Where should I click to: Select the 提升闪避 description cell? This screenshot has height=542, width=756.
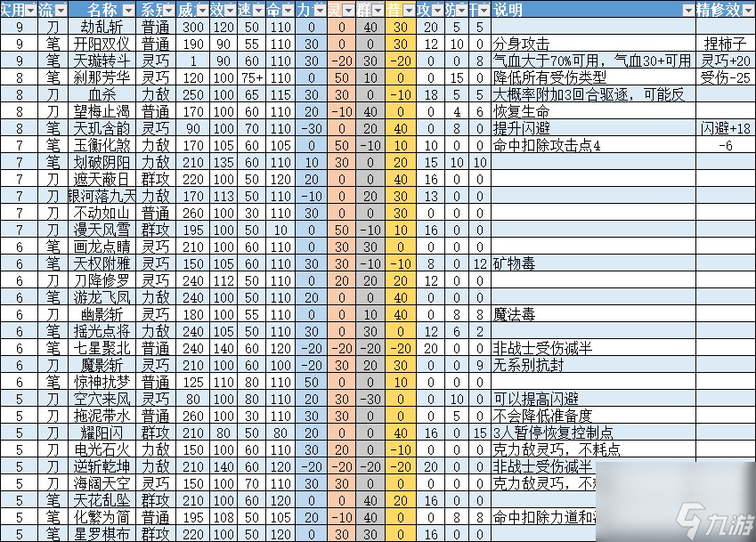pyautogui.click(x=593, y=128)
